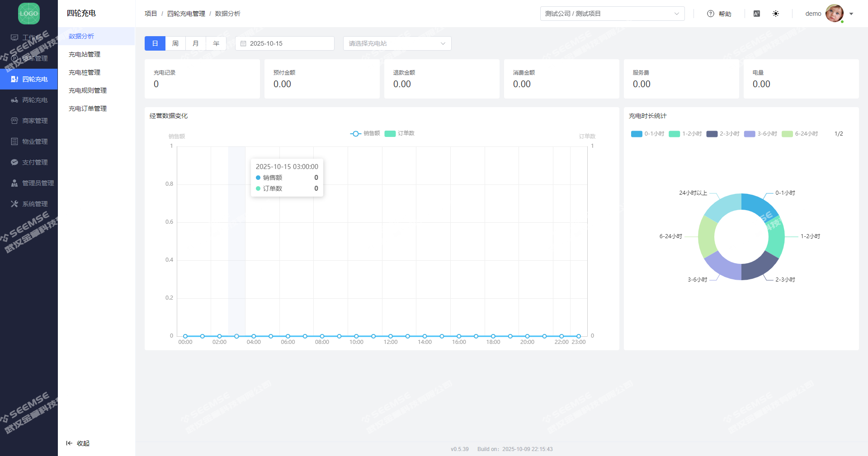Open the help question-mark icon

tap(710, 14)
